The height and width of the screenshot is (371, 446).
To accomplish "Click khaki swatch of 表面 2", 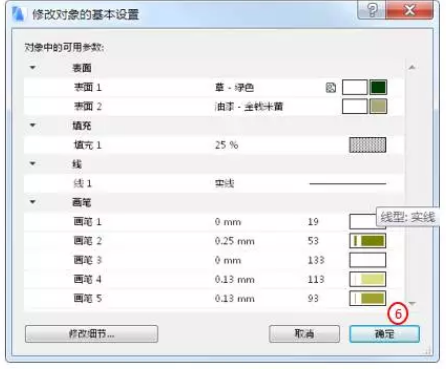I will pos(378,106).
